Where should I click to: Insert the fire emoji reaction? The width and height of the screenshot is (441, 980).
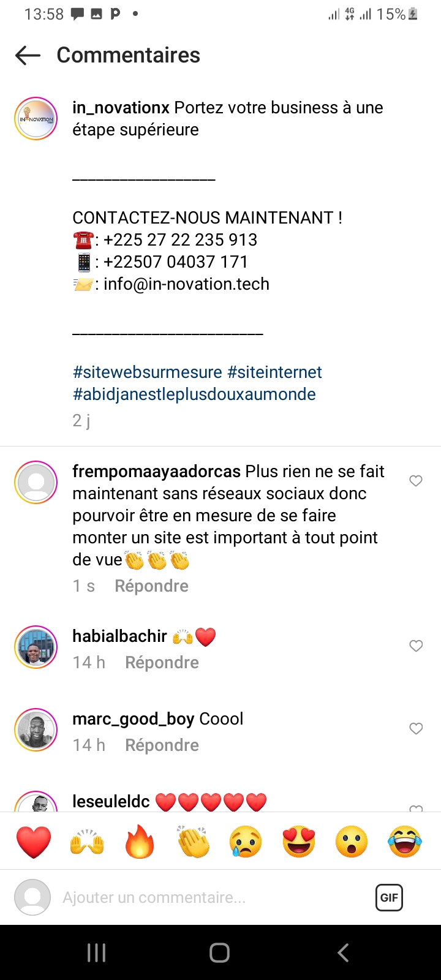pyautogui.click(x=140, y=842)
